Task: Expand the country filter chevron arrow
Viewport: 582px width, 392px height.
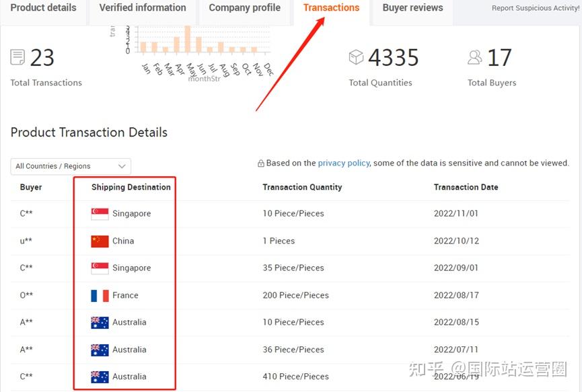Action: tap(122, 166)
